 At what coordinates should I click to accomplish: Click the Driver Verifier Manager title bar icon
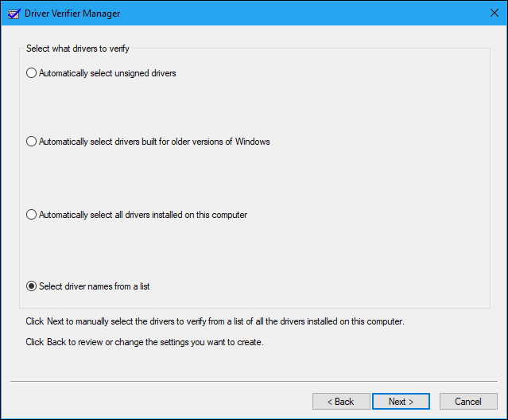(13, 14)
